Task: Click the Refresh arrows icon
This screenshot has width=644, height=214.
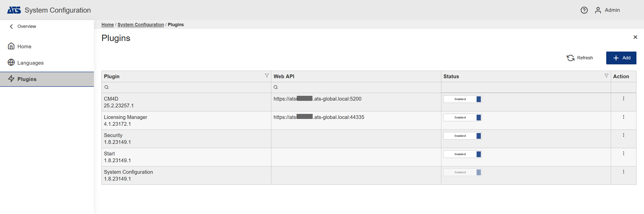Action: pyautogui.click(x=570, y=58)
